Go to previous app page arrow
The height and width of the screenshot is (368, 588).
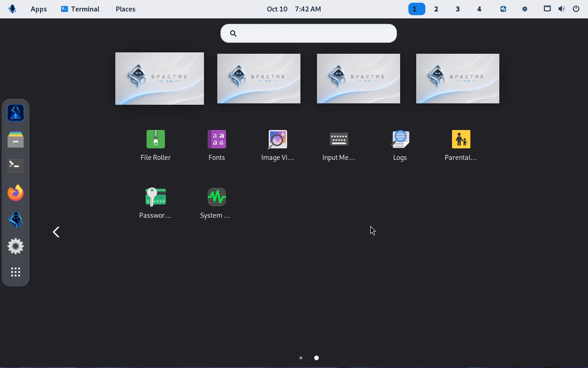(x=56, y=232)
